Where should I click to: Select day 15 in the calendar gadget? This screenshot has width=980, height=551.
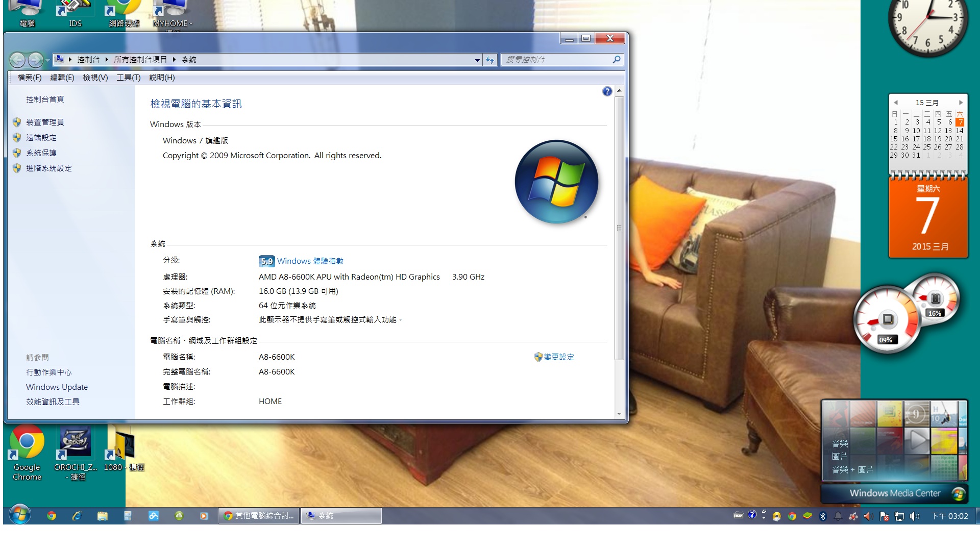pos(894,139)
